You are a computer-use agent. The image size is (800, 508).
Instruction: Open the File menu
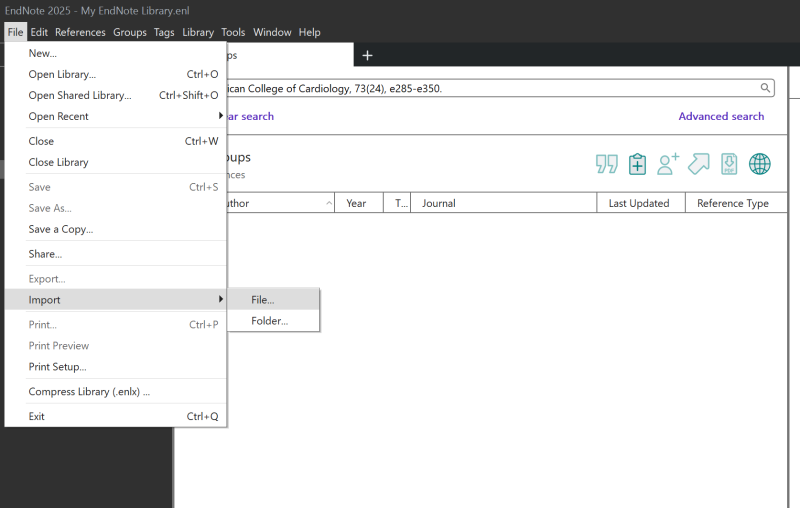click(x=15, y=32)
